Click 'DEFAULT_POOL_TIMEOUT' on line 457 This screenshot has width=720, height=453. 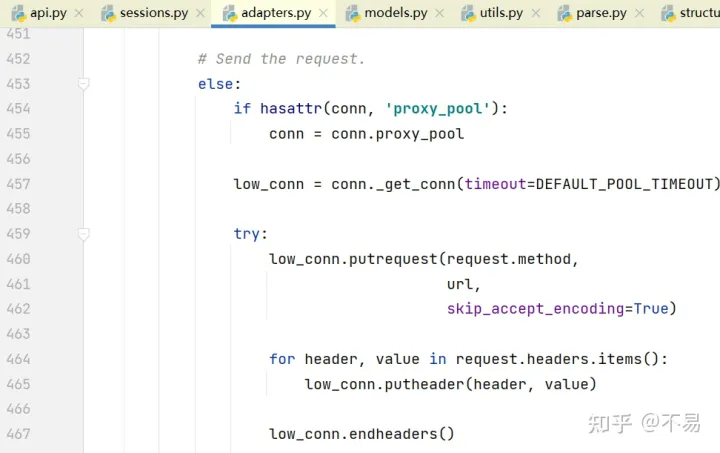click(x=624, y=184)
